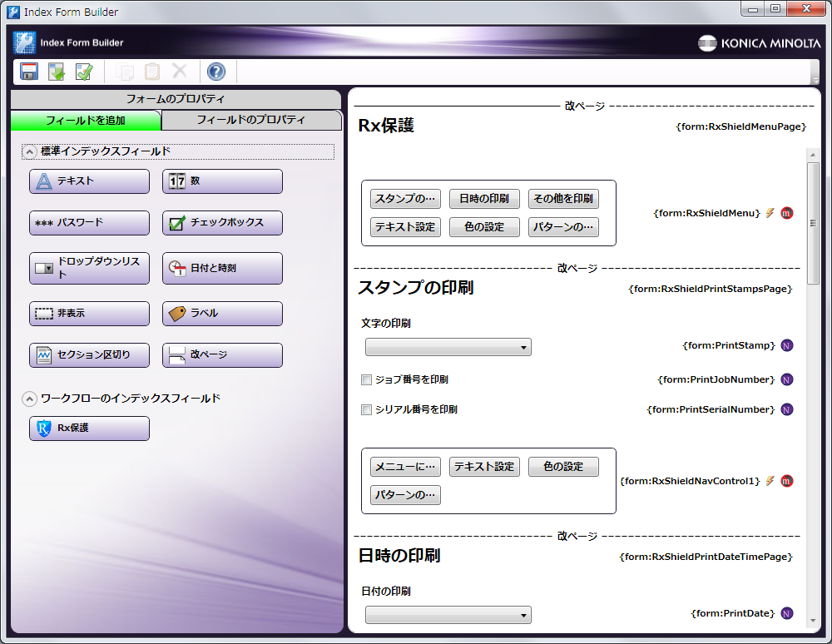Click the form preview vertical scrollbar thumb
The width and height of the screenshot is (832, 644).
click(813, 223)
